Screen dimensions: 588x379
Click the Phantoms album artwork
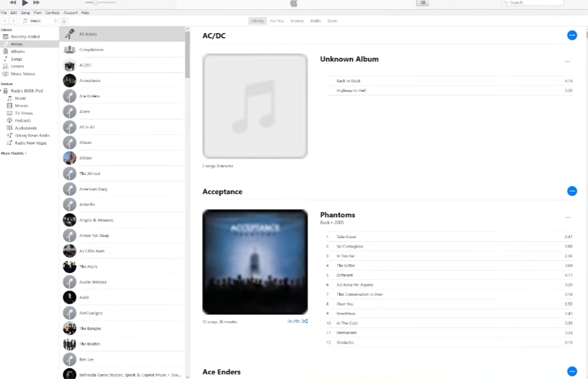255,262
